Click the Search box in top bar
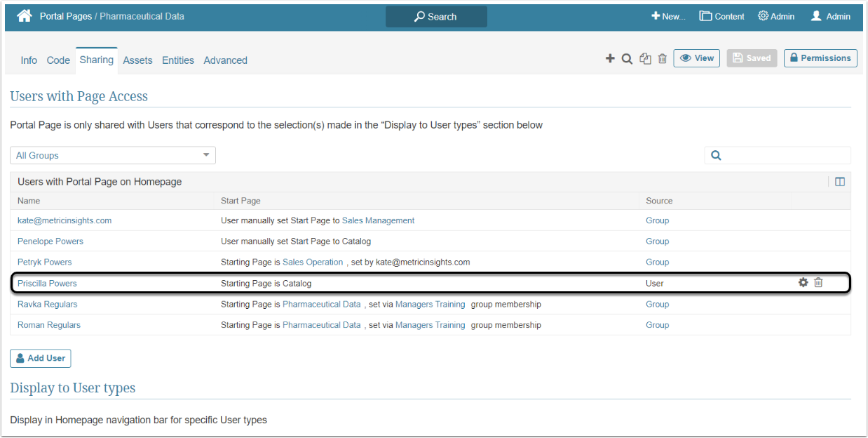 pyautogui.click(x=436, y=16)
